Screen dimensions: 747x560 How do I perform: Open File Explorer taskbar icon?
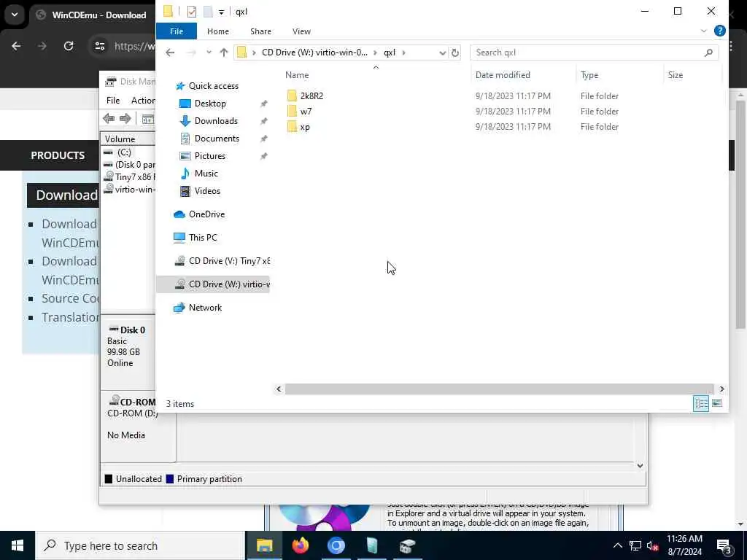pos(264,545)
